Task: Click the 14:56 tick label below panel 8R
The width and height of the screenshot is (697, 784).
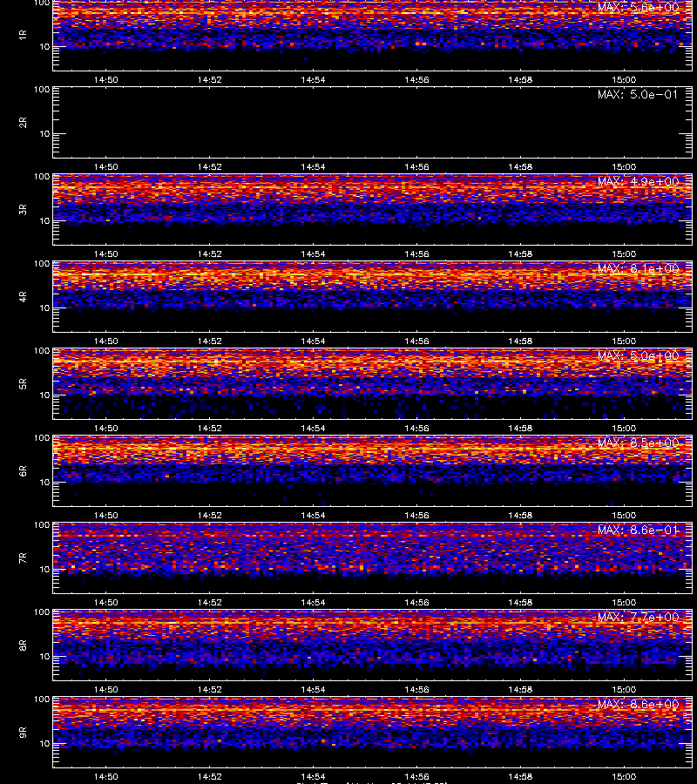Action: coord(416,690)
